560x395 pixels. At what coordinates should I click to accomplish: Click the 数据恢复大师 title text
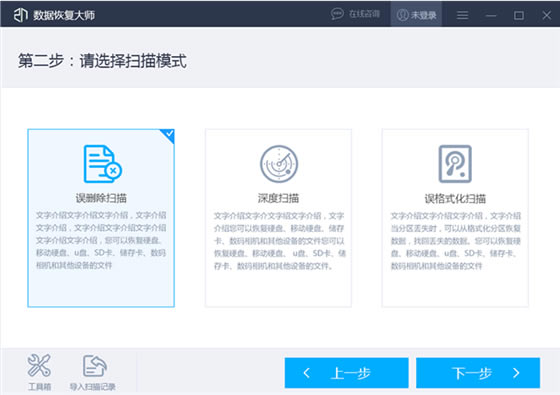[x=64, y=15]
